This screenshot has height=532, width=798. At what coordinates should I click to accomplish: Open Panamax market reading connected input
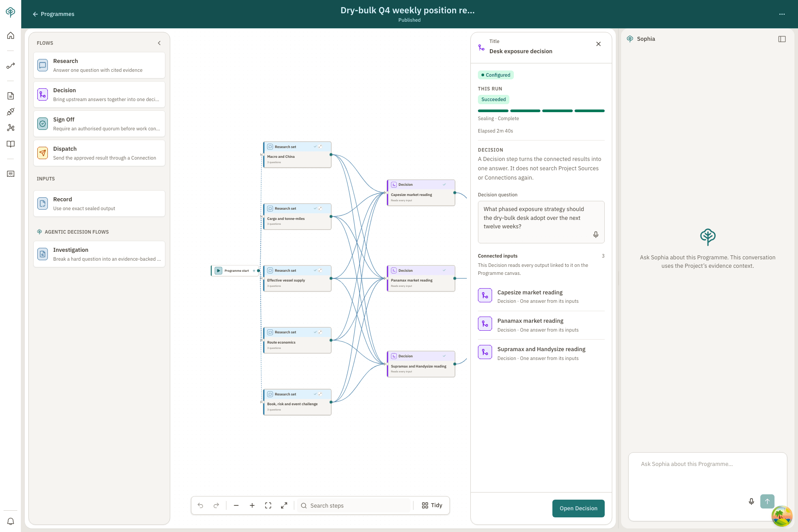(541, 325)
